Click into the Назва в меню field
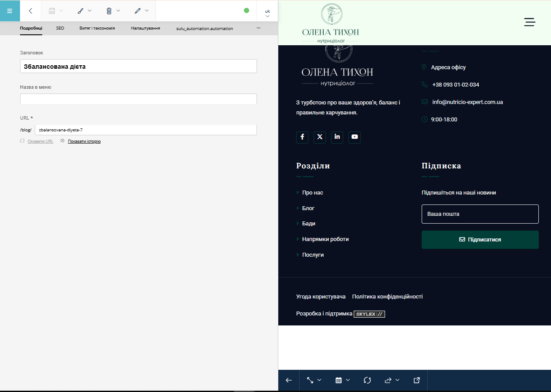 (x=138, y=99)
